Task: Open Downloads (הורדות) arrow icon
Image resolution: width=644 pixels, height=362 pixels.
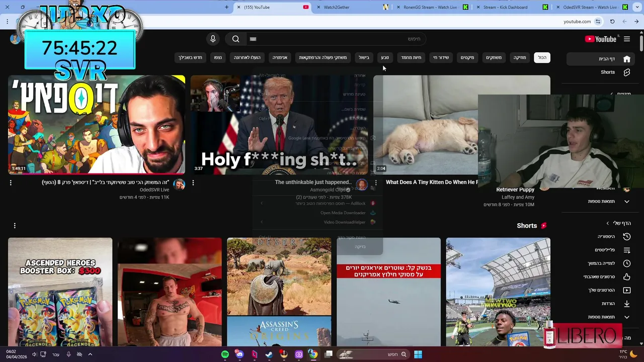Action: click(x=627, y=304)
